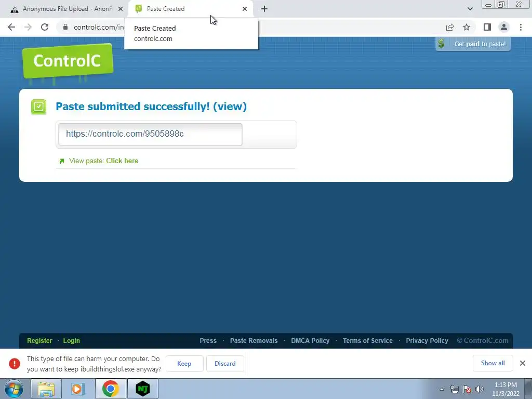The width and height of the screenshot is (532, 399).
Task: Keep the ibuildthingslol.exe download
Action: (184, 364)
